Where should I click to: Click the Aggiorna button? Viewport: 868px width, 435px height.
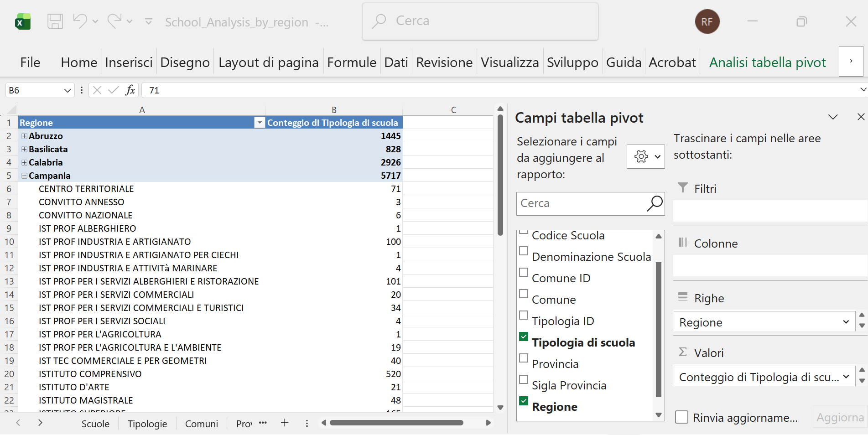[x=839, y=417]
